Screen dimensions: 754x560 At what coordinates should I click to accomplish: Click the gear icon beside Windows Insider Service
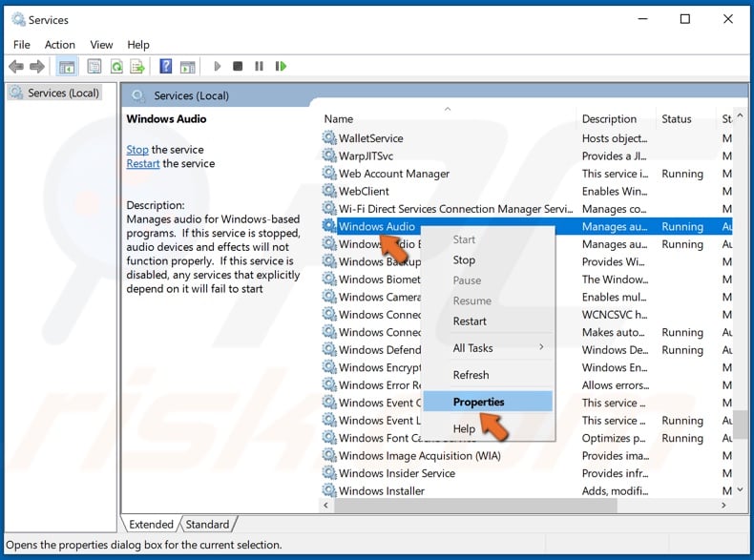329,473
